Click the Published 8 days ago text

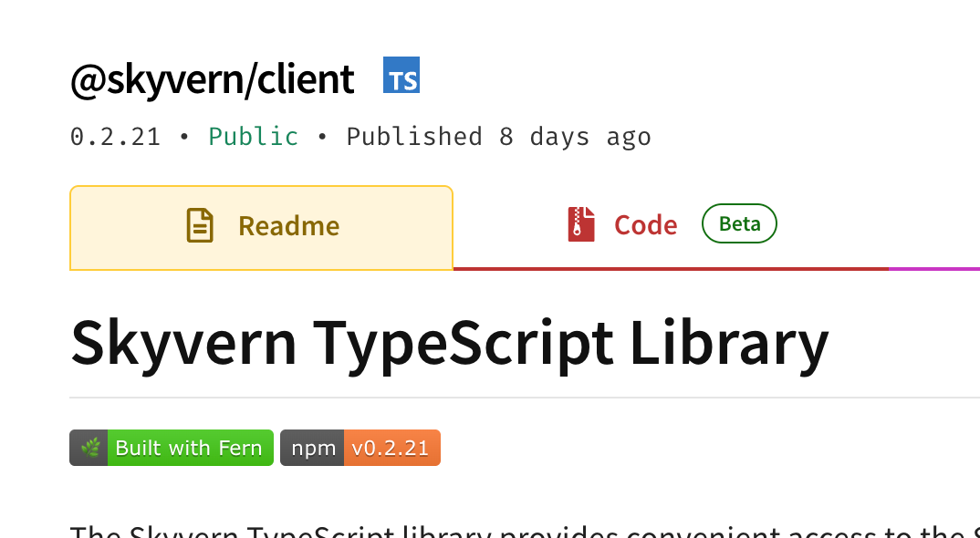tap(498, 137)
